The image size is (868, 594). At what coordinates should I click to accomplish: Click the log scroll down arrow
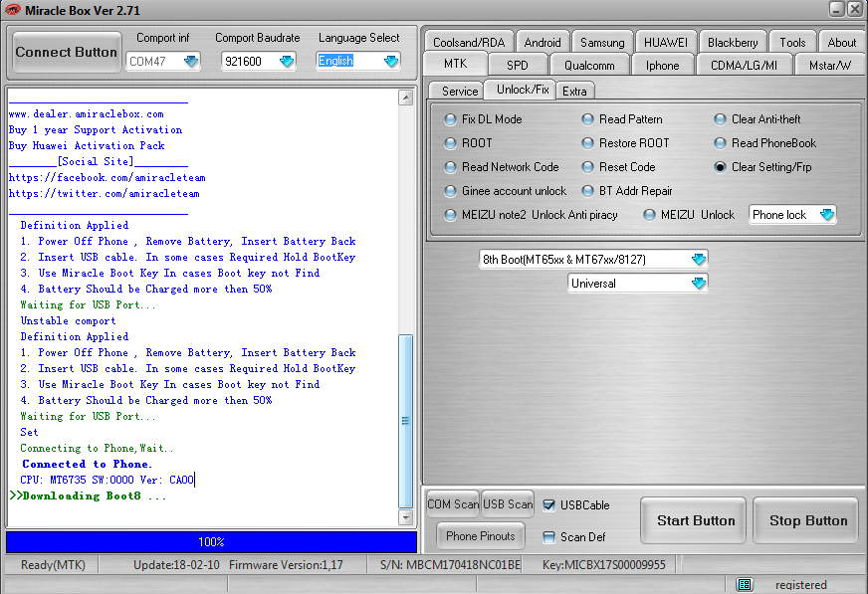[406, 517]
